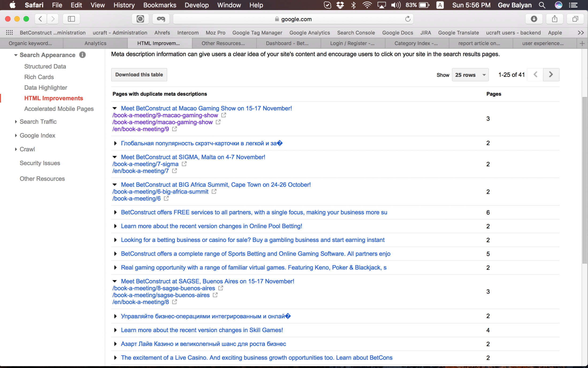Open external link icon for /book-a-meeting/8-sagse-buenos-aires

221,288
